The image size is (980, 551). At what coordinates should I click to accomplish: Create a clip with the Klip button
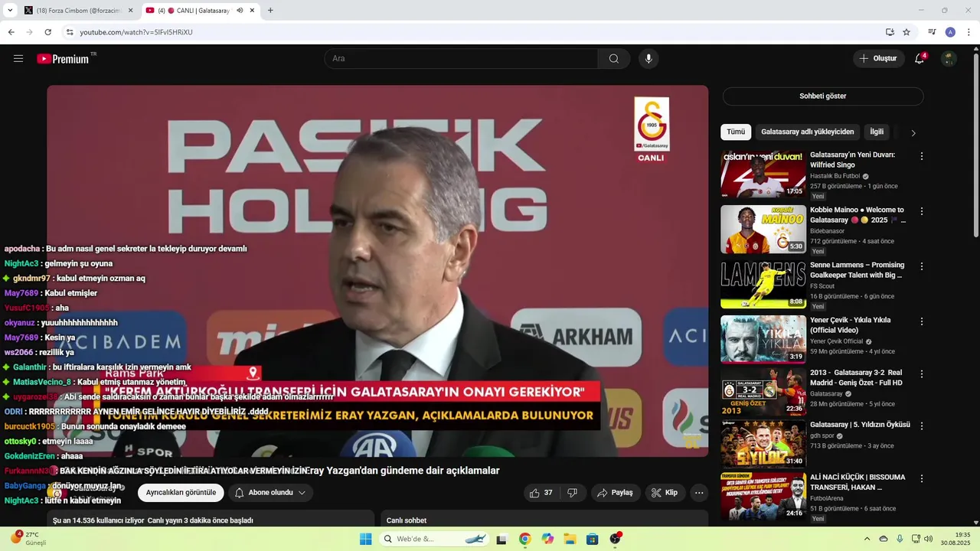[665, 493]
